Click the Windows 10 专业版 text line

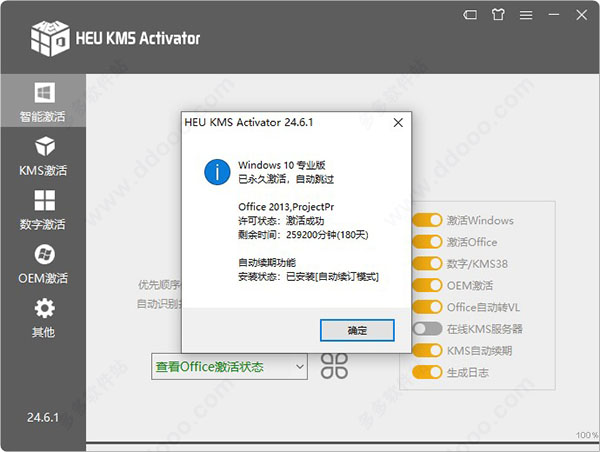click(x=282, y=165)
